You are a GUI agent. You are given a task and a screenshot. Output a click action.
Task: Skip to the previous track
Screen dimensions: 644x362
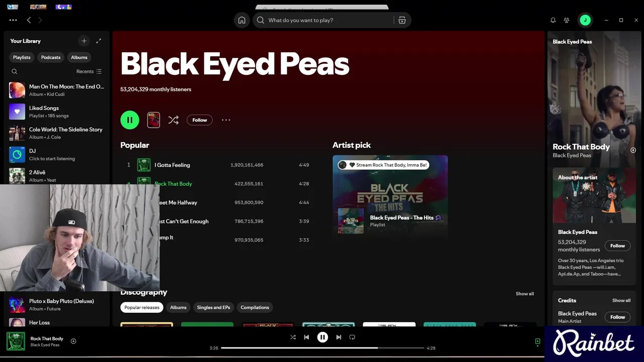tap(306, 337)
